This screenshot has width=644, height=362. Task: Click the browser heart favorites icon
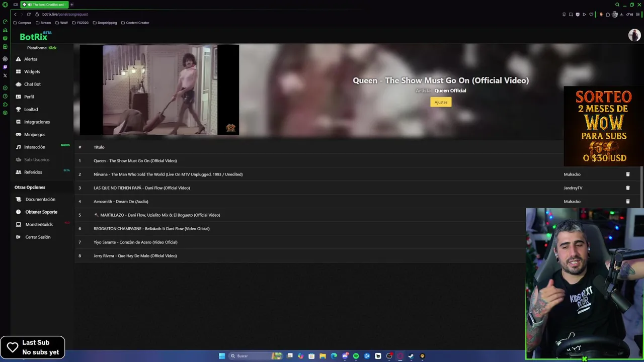(591, 15)
